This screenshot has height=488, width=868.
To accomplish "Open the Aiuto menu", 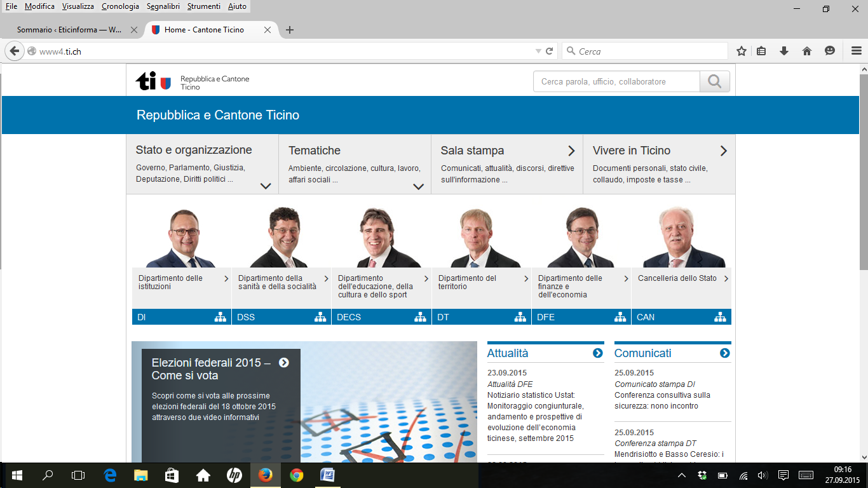I will 237,6.
